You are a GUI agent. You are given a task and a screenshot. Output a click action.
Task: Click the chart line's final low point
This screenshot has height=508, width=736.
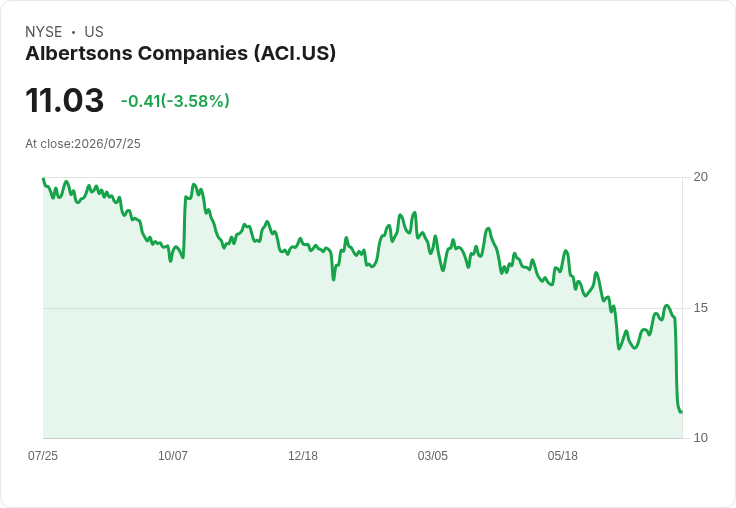[x=681, y=412]
